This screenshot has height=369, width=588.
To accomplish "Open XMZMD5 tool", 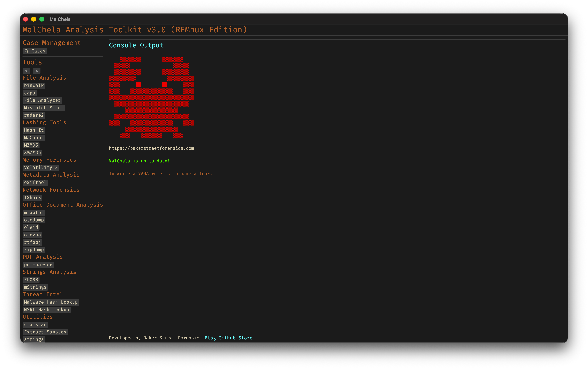I will coord(33,153).
